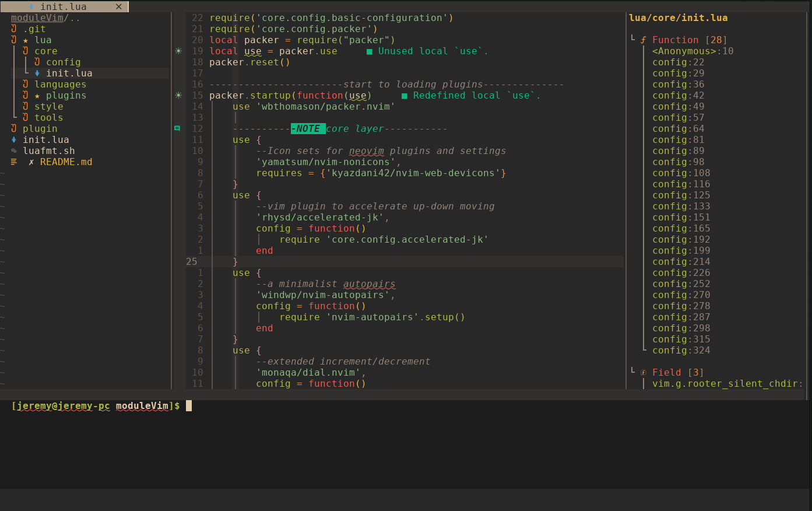This screenshot has width=812, height=511.
Task: Open root init.lua in the file tree
Action: (46, 140)
